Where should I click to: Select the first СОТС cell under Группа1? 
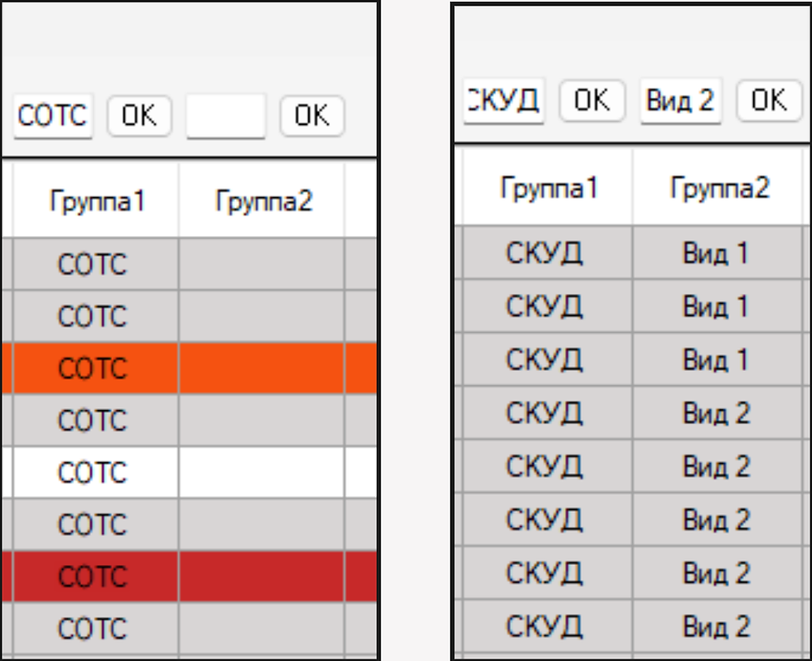93,265
